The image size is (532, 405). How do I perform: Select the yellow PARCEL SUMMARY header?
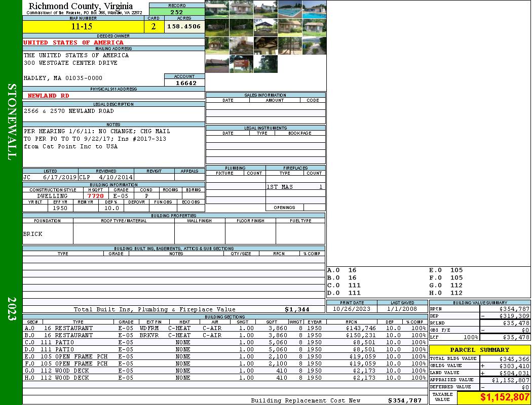point(480,350)
